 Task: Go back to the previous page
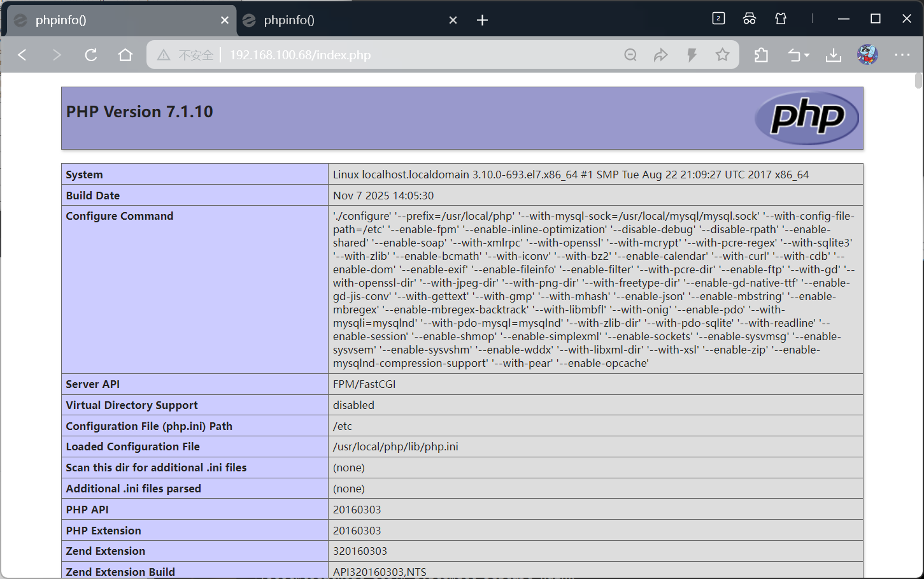pyautogui.click(x=22, y=55)
